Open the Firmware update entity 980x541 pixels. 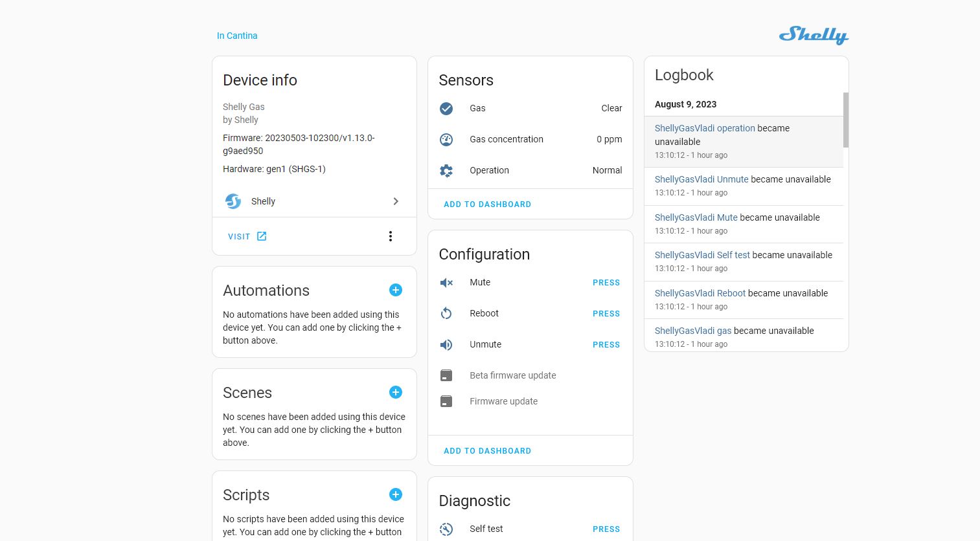click(x=503, y=401)
